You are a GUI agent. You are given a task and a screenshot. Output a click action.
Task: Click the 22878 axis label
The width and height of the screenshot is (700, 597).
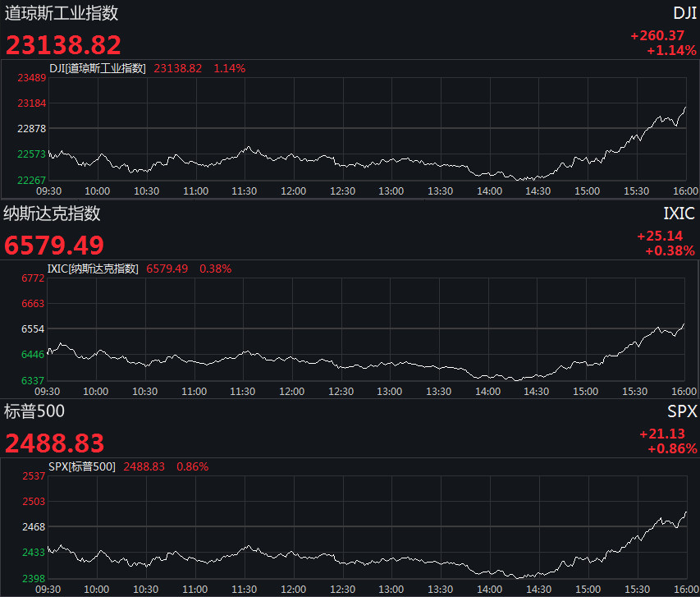pos(32,129)
